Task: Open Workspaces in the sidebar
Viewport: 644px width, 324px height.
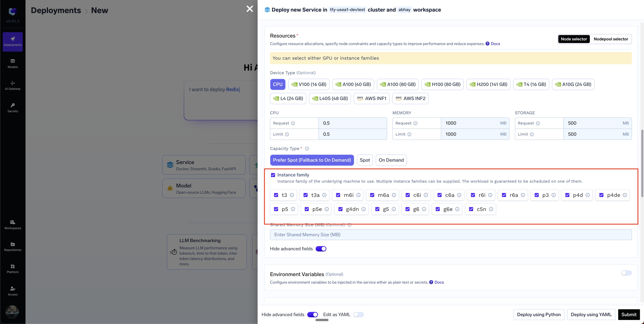Action: [x=13, y=225]
